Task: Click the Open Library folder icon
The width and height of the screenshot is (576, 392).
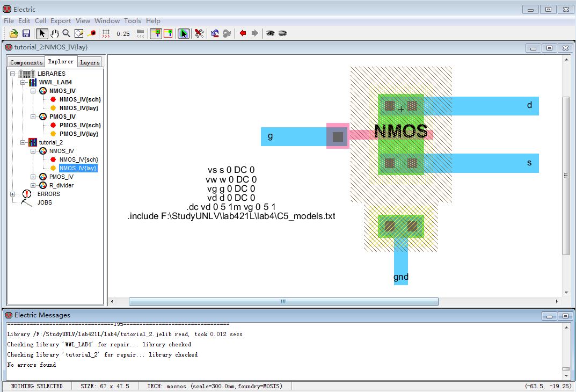Action: 14,33
